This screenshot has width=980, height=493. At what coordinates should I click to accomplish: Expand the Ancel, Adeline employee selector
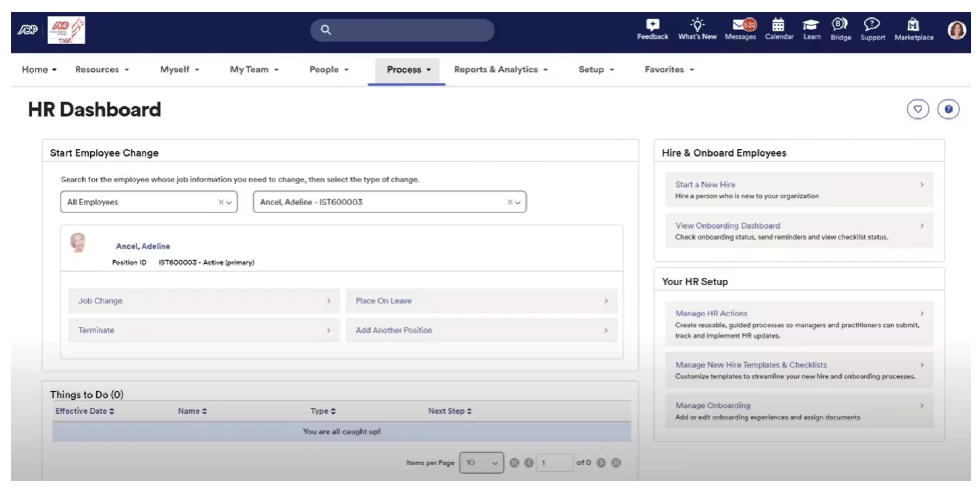(x=390, y=202)
